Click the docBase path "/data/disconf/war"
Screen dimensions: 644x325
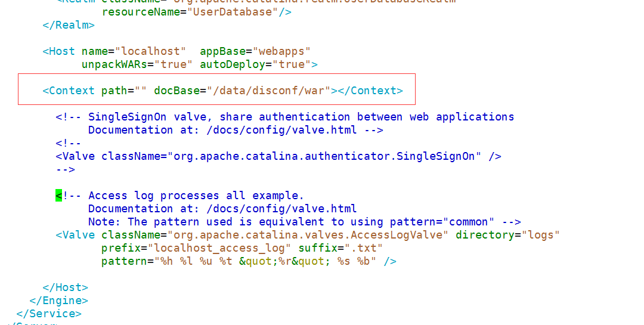click(269, 91)
